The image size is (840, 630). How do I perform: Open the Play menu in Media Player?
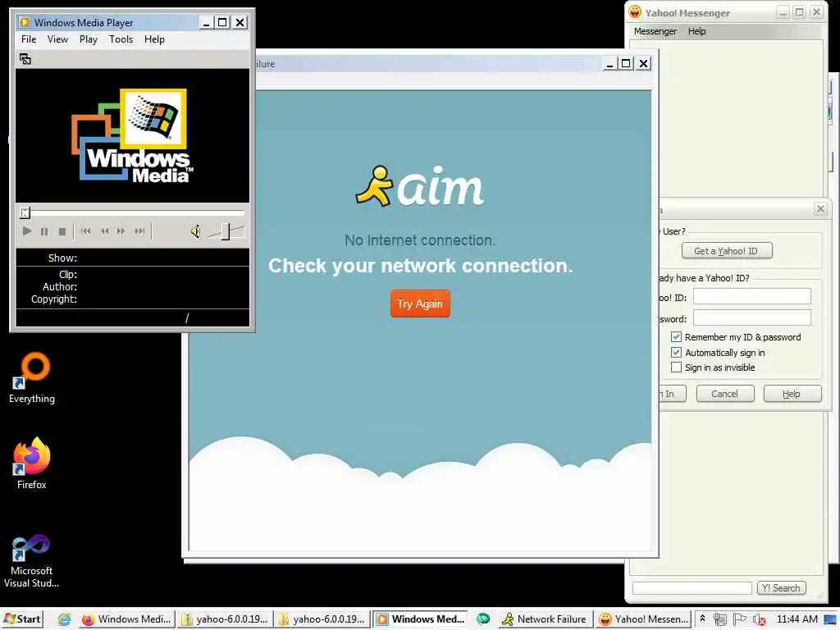tap(89, 39)
